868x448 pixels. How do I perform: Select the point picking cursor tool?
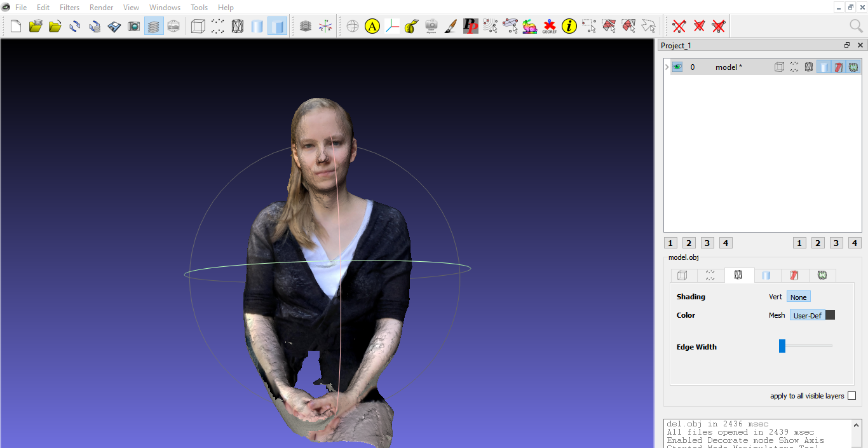click(491, 26)
